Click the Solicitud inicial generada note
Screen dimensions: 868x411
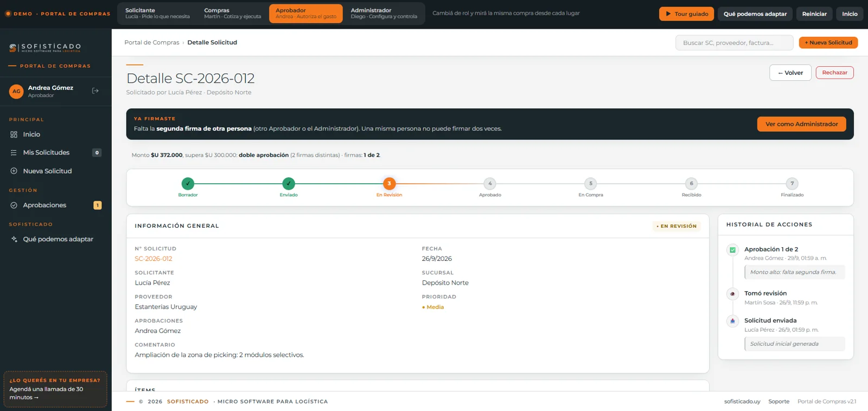[x=795, y=344]
